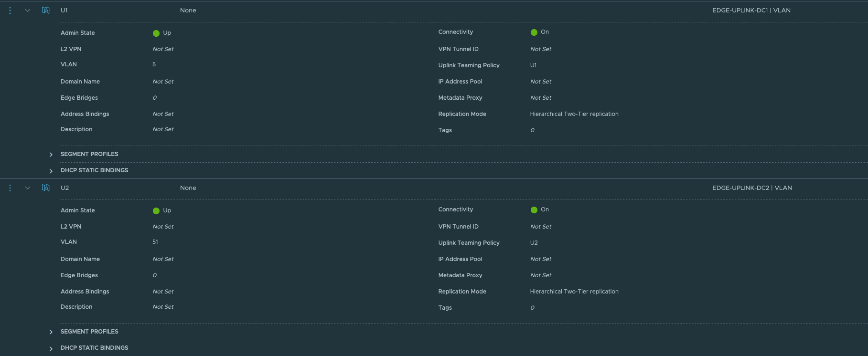Expand SEGMENT PROFILES under U1
Screen dimensions: 868x356
click(x=51, y=155)
